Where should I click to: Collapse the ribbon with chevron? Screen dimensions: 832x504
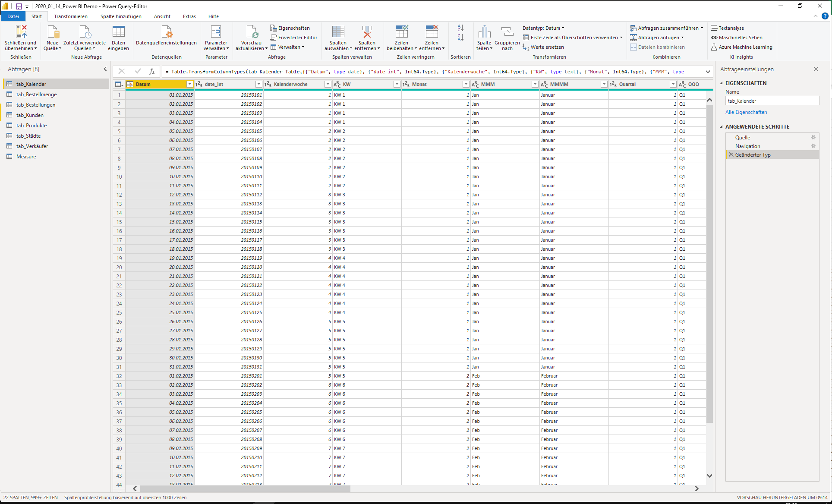point(815,16)
